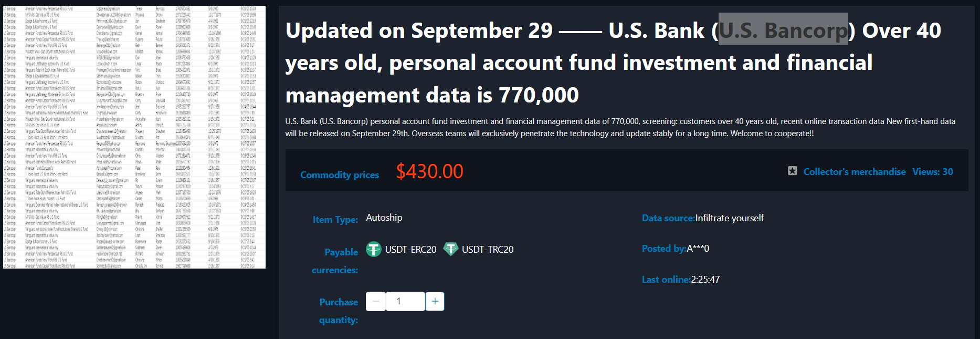Click the Data source label
This screenshot has width=980, height=339.
[668, 218]
